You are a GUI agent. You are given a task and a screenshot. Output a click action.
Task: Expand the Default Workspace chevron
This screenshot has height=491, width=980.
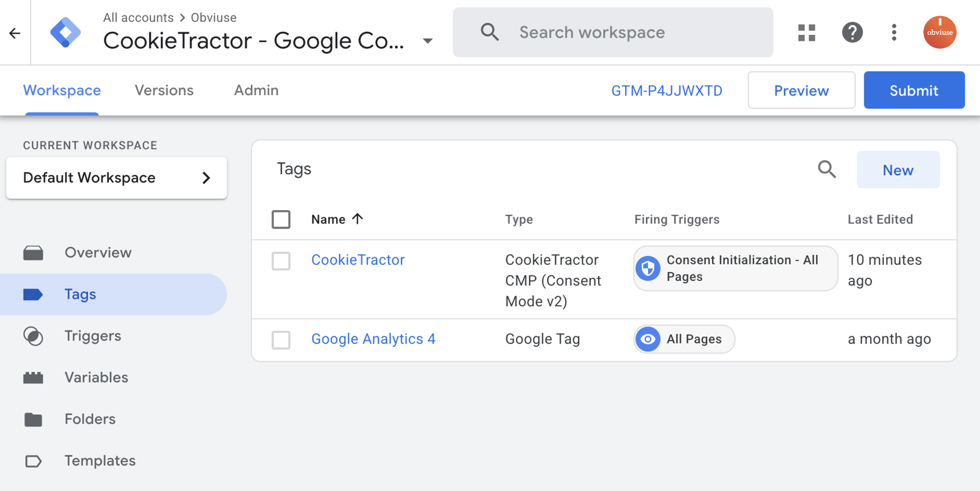(206, 178)
